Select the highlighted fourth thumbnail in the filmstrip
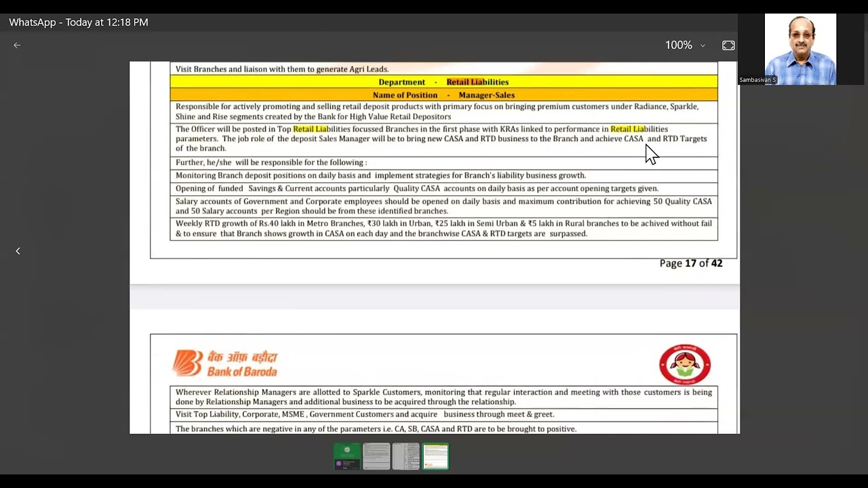 [x=435, y=457]
